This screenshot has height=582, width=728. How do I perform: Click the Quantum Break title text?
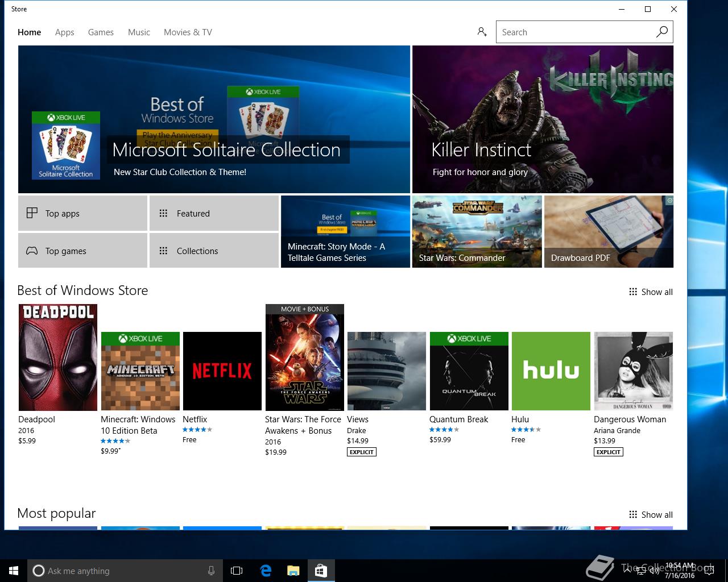tap(458, 419)
